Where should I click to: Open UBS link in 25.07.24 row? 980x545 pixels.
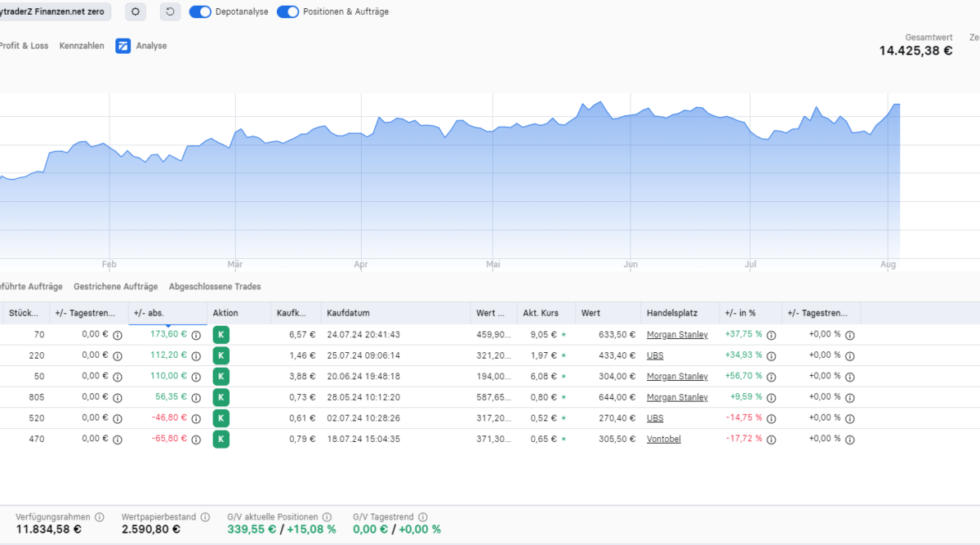pyautogui.click(x=655, y=355)
